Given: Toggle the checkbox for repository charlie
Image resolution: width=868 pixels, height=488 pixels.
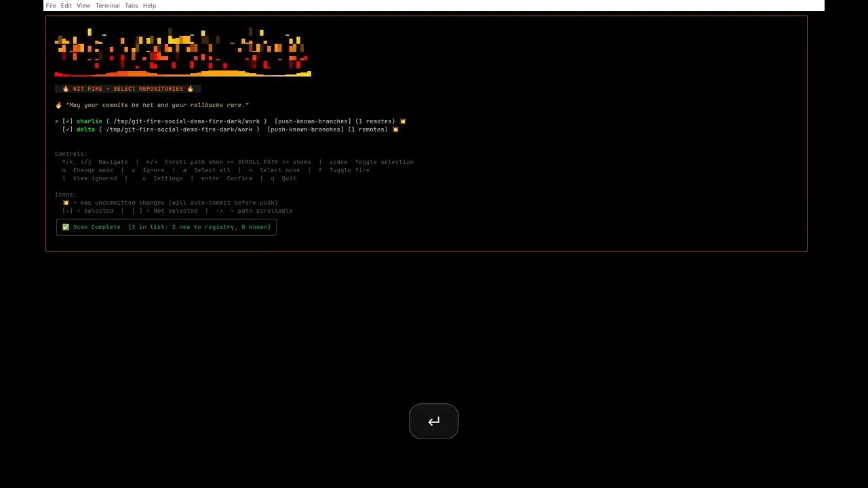Looking at the screenshot, I should [68, 121].
